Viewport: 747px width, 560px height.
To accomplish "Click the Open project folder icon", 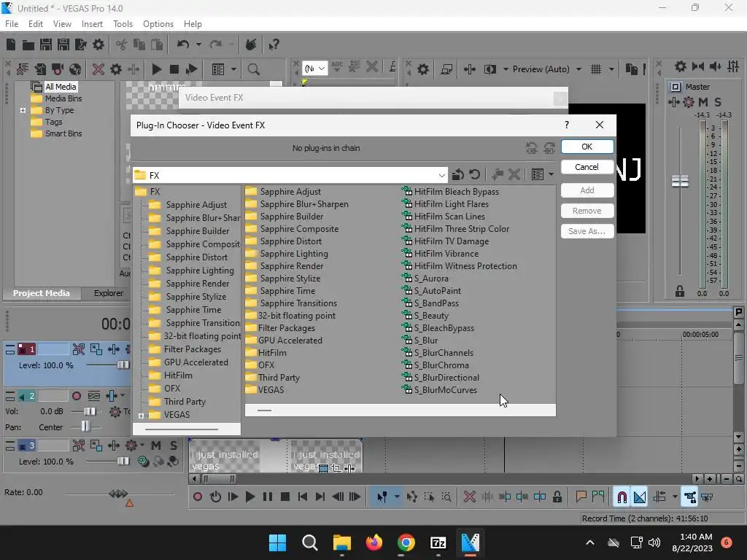I will point(28,44).
